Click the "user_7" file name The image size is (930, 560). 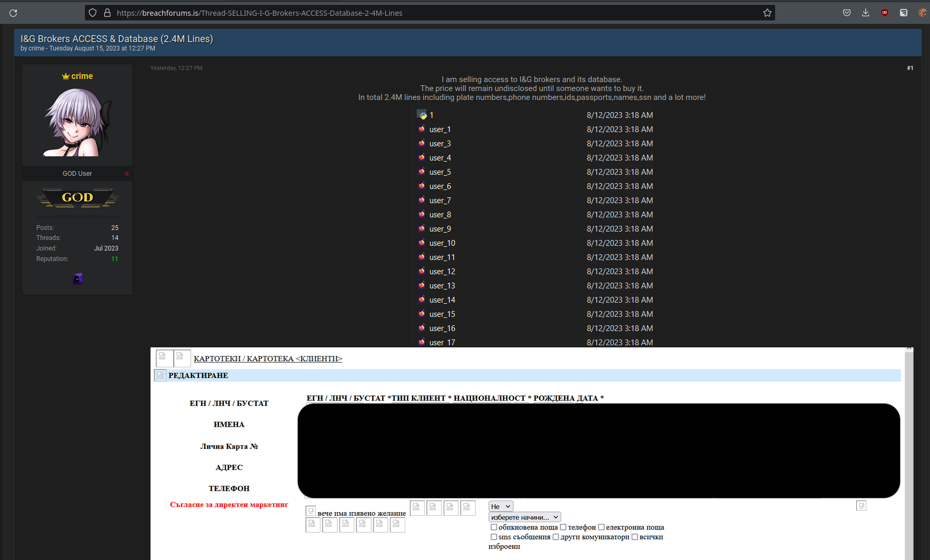[440, 200]
